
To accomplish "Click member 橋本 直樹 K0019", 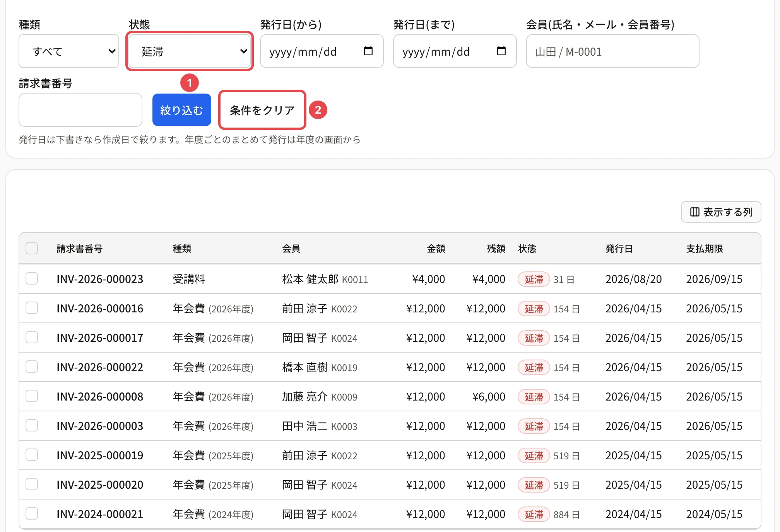I will pyautogui.click(x=320, y=367).
